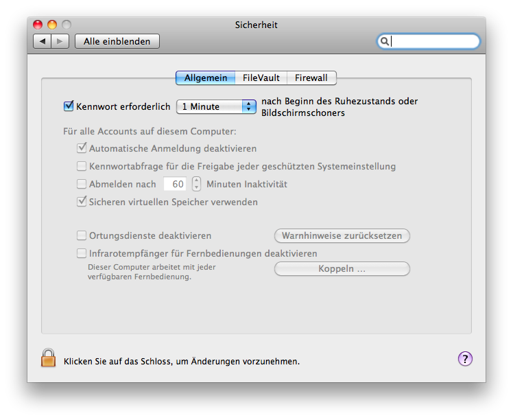Switch to the FileVault tab
The width and height of the screenshot is (513, 420).
coord(261,78)
